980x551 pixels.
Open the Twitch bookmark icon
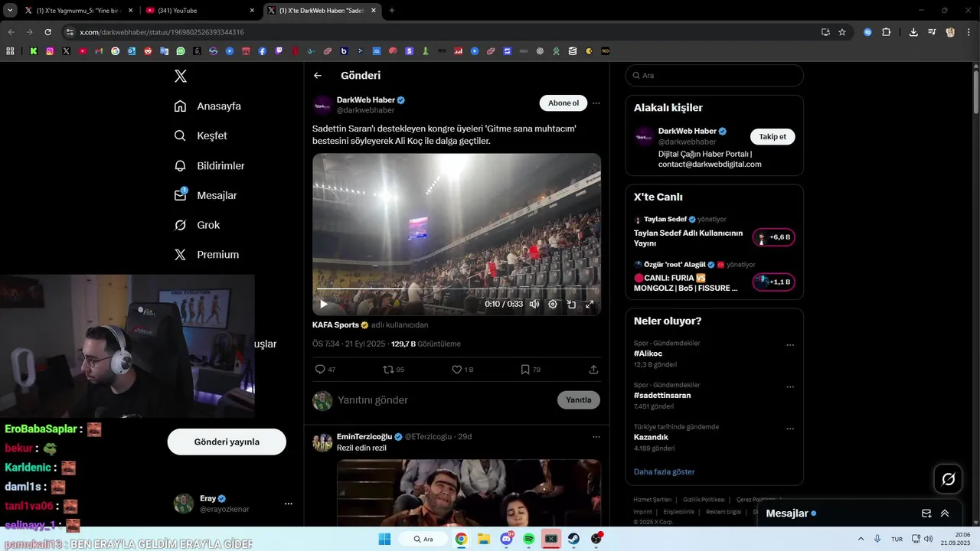(x=279, y=51)
